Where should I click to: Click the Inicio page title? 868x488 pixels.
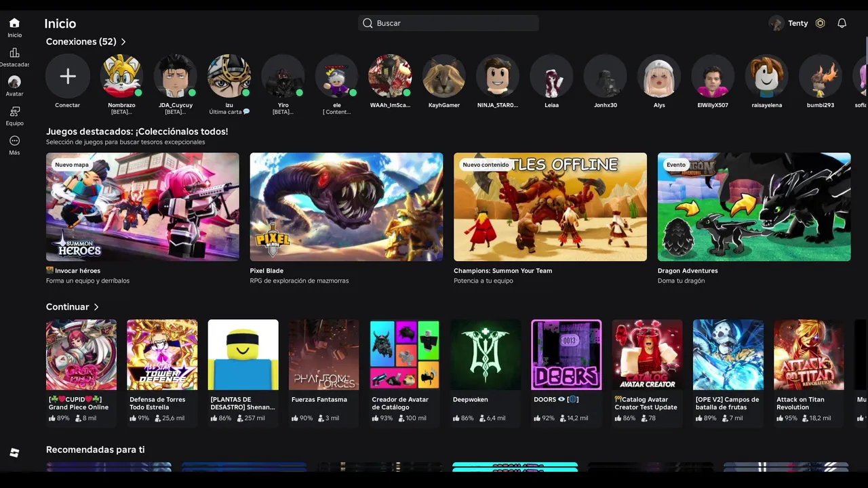[x=60, y=24]
